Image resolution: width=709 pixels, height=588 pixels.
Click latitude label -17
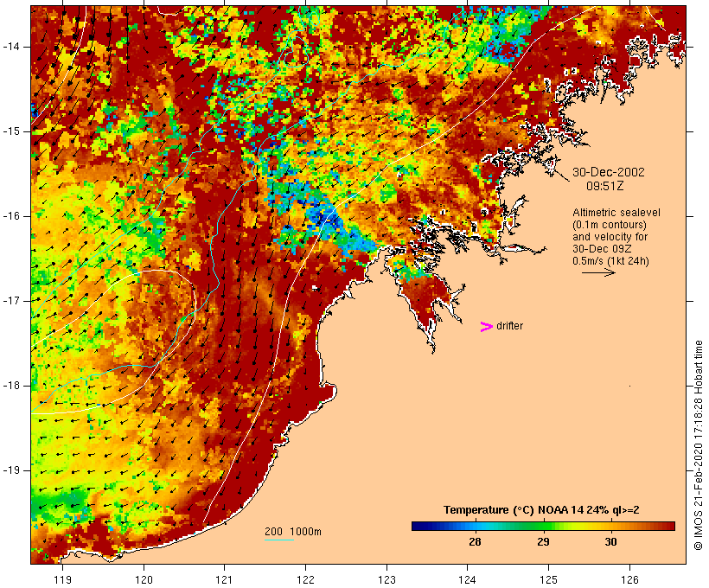tap(10, 301)
